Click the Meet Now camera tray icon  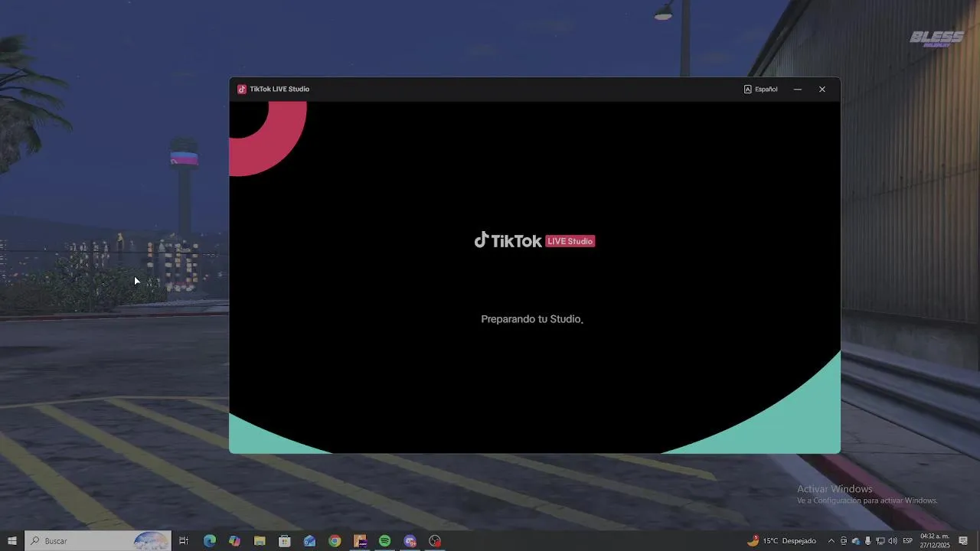[x=844, y=541]
